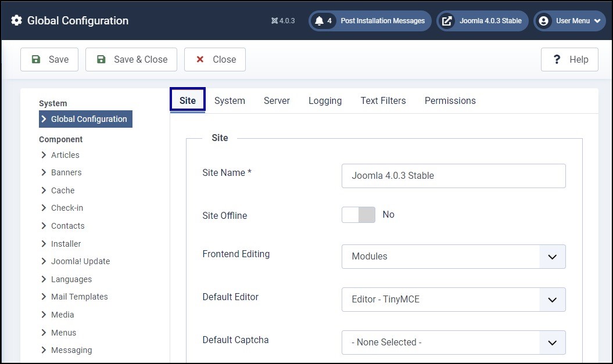Image resolution: width=613 pixels, height=364 pixels.
Task: Switch to the System tab
Action: point(230,101)
